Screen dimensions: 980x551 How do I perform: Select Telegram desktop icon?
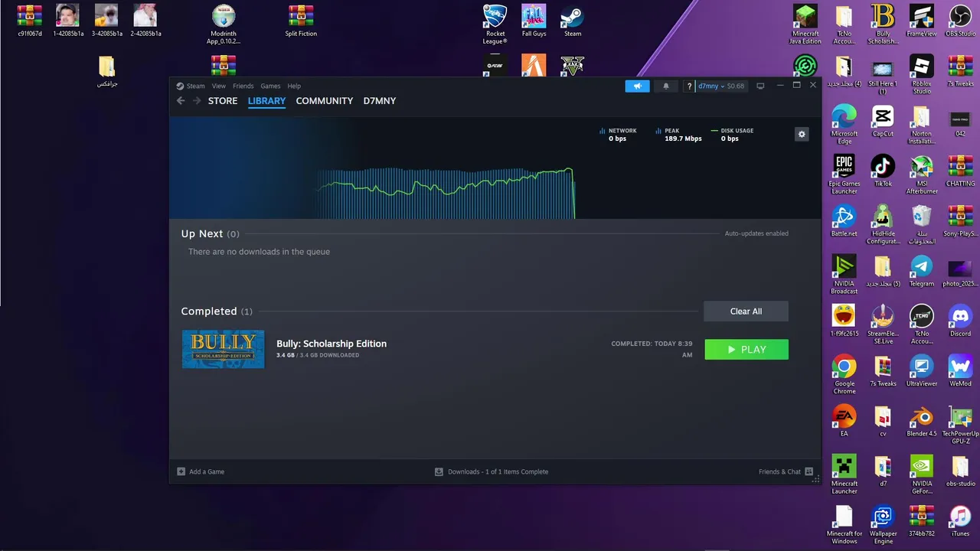click(922, 271)
